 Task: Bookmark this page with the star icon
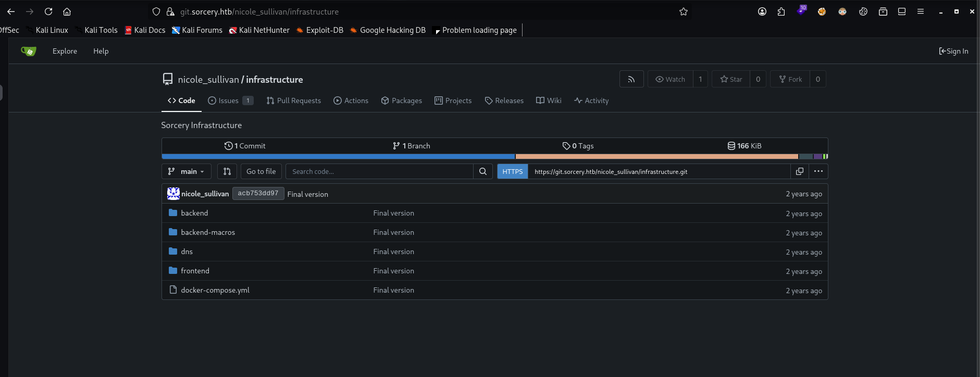pyautogui.click(x=684, y=11)
